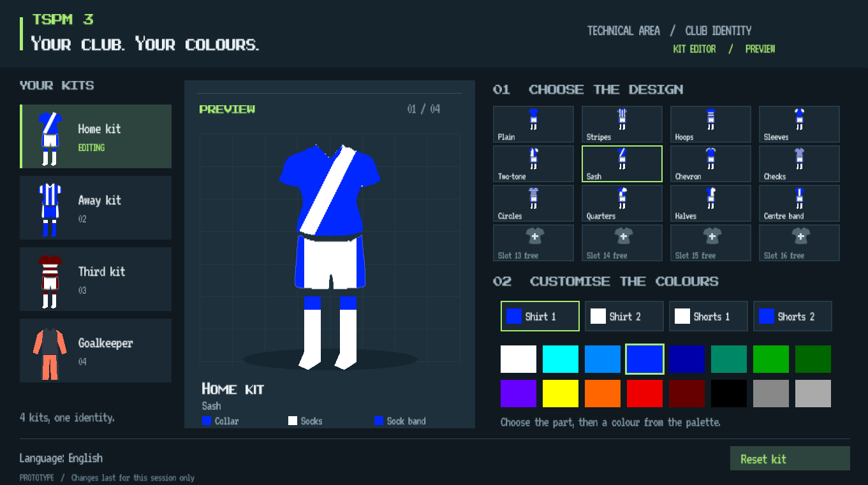
Task: Apply the Two-tone design
Action: click(x=533, y=164)
